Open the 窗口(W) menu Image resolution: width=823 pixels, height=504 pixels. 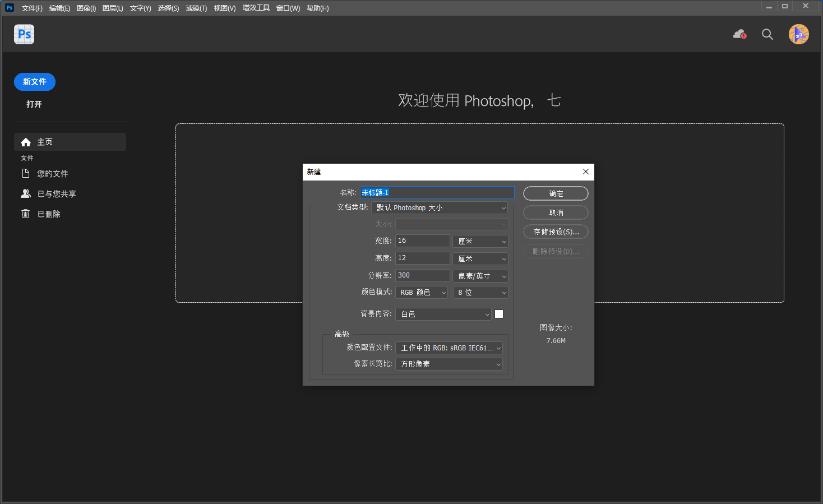coord(288,8)
